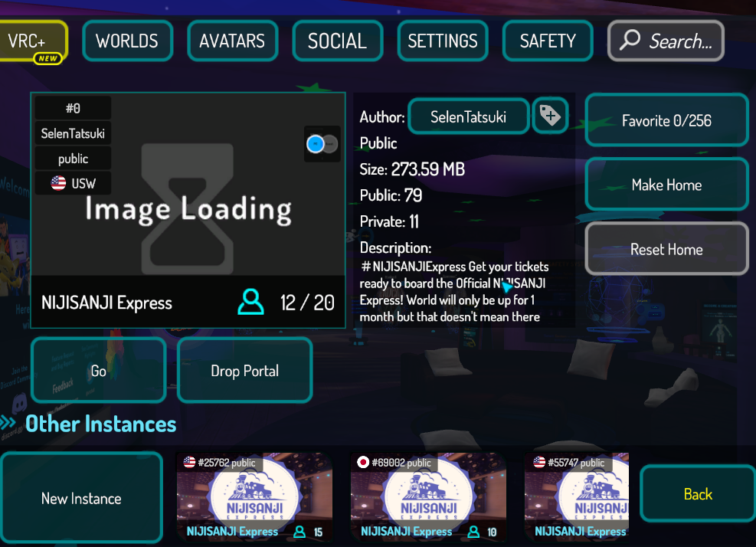Click the Search input field

pyautogui.click(x=666, y=41)
